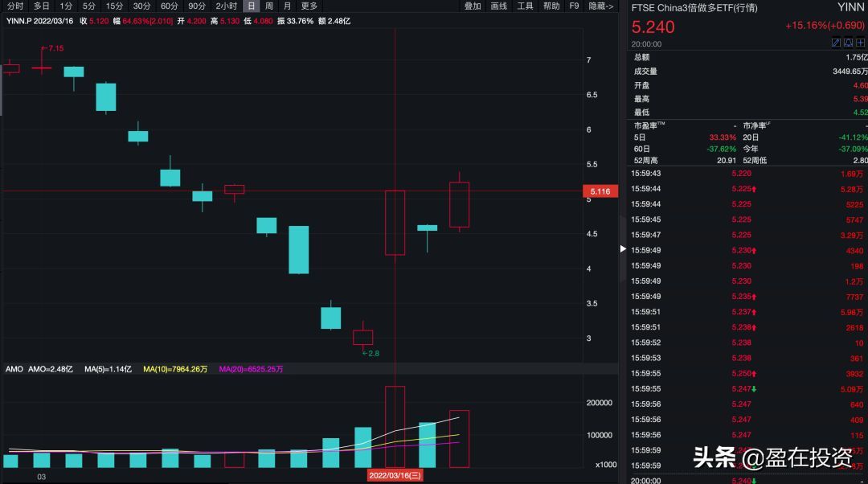Image resolution: width=868 pixels, height=484 pixels.
Task: Click the 帮助 help button
Action: 551,6
